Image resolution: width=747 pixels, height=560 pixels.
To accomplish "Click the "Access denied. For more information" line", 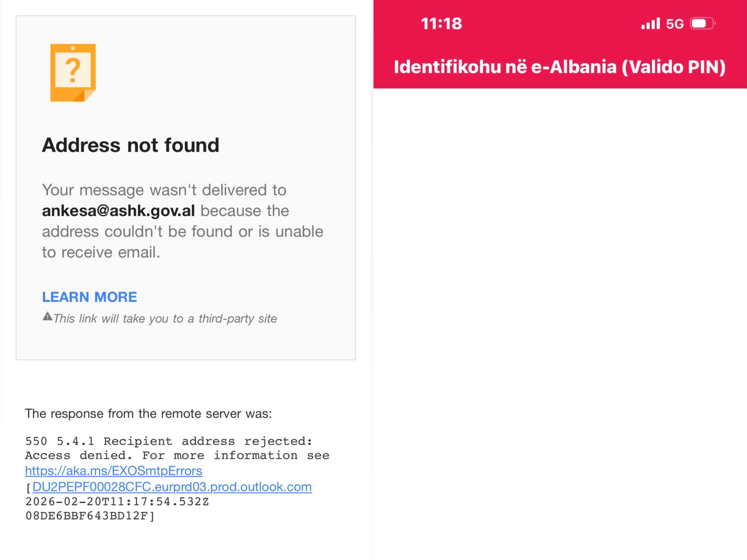I will tap(177, 455).
